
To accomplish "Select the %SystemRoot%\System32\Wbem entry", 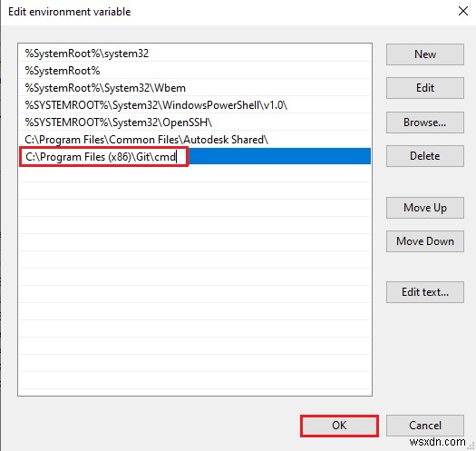I will [195, 88].
